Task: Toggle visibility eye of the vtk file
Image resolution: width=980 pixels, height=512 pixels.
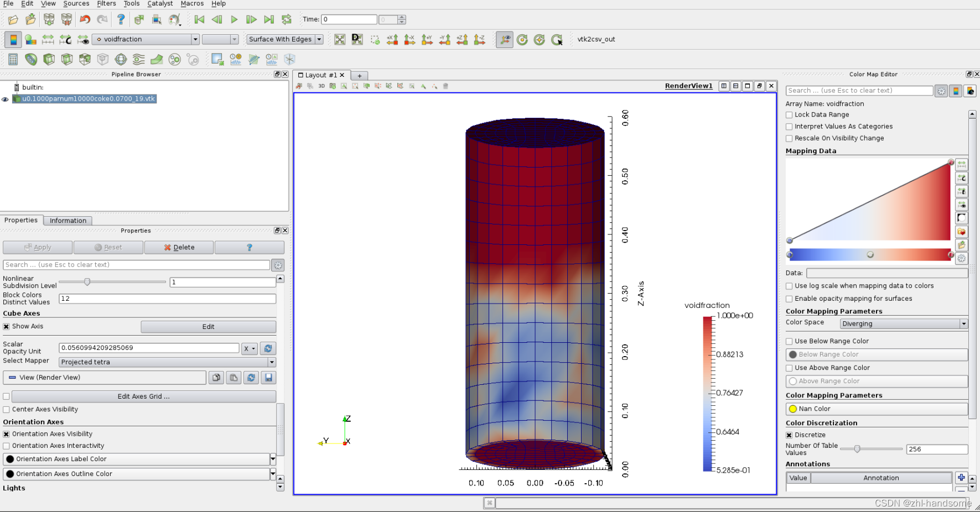Action: (x=6, y=100)
